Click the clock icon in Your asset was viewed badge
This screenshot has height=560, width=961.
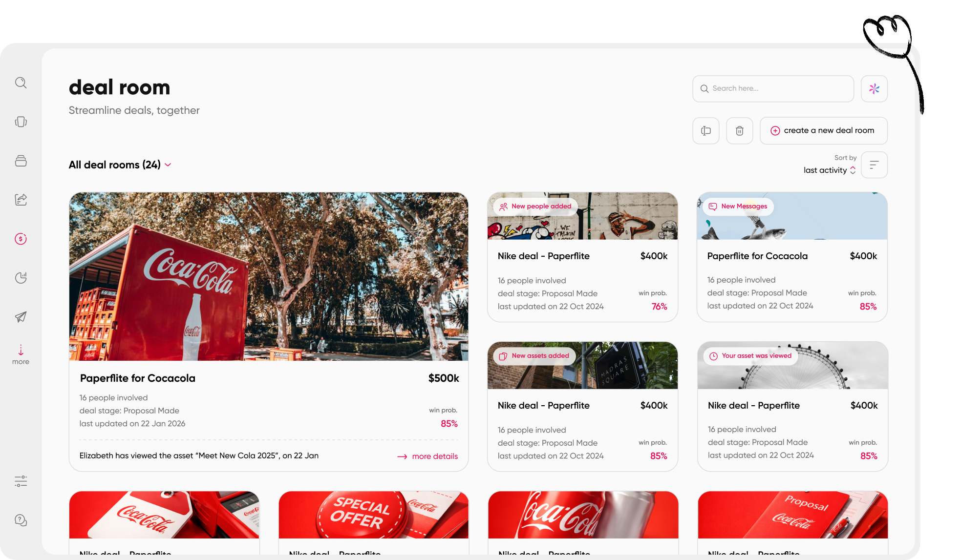pos(713,356)
